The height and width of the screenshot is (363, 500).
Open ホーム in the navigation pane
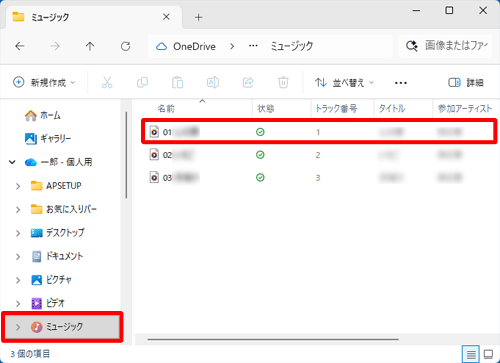pyautogui.click(x=42, y=116)
